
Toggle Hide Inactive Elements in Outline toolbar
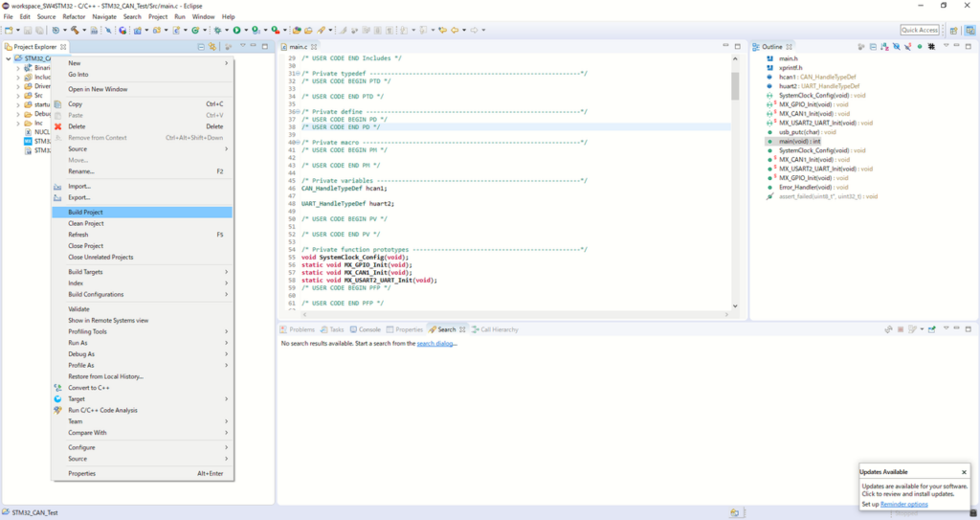pyautogui.click(x=931, y=47)
